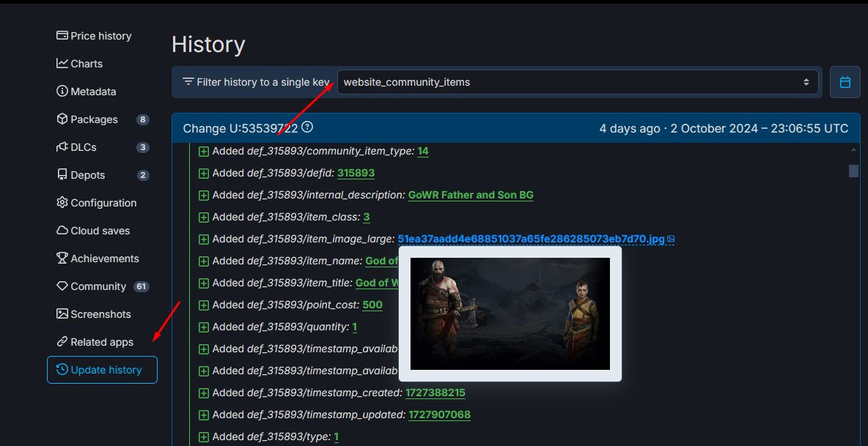Click plus icon on defid row

[x=204, y=174]
